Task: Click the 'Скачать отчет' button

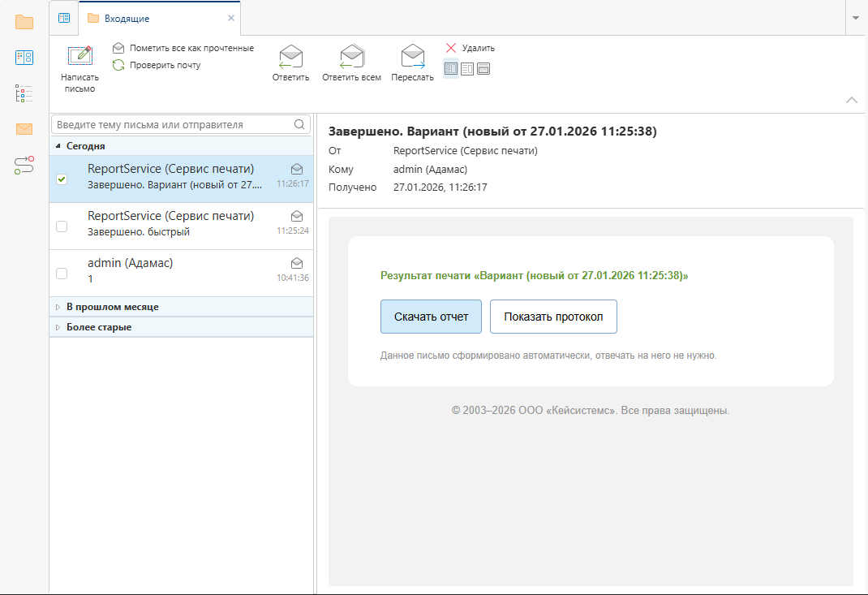Action: pos(431,317)
